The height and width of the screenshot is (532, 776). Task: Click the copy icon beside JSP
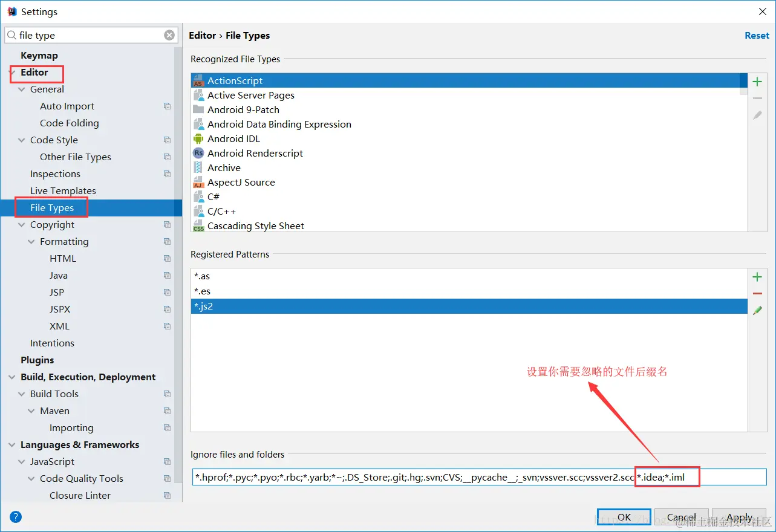point(167,293)
